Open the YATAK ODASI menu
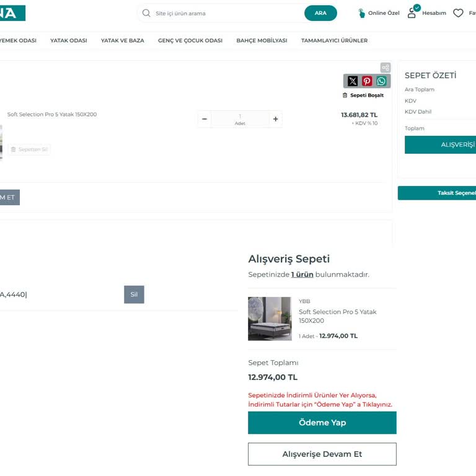The image size is (476, 476). coord(69,40)
